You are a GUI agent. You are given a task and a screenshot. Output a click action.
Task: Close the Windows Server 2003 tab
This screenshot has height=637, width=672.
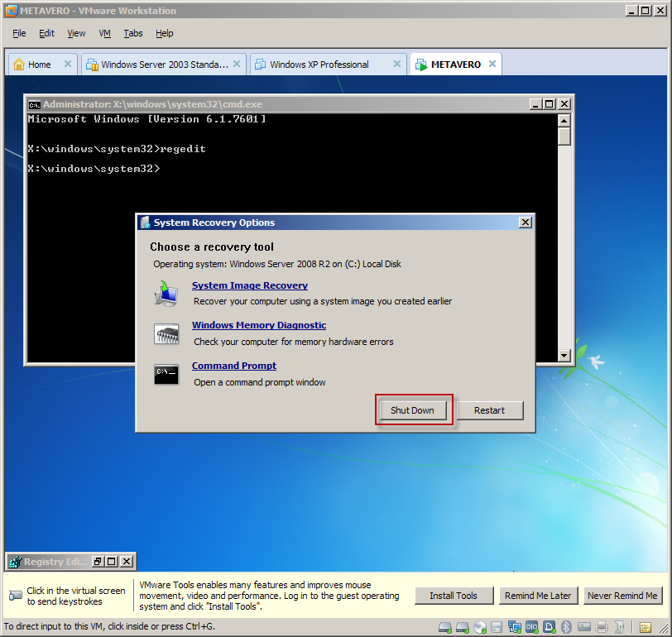pos(237,64)
